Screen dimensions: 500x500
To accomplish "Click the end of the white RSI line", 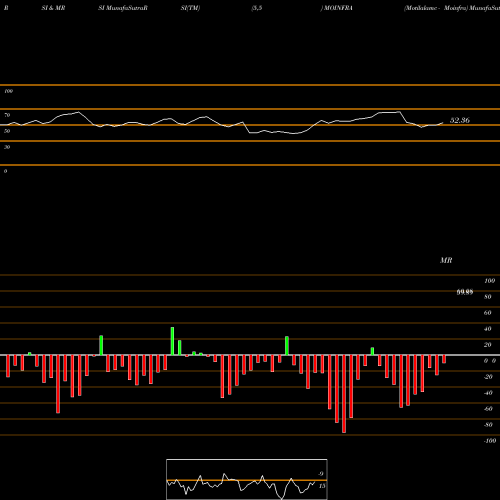I will [x=443, y=123].
